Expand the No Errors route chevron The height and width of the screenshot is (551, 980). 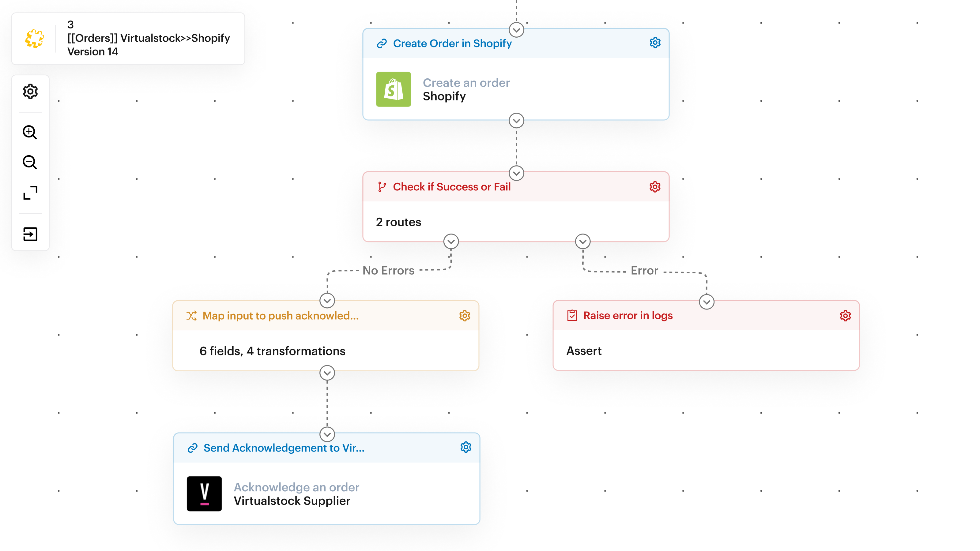click(x=451, y=242)
